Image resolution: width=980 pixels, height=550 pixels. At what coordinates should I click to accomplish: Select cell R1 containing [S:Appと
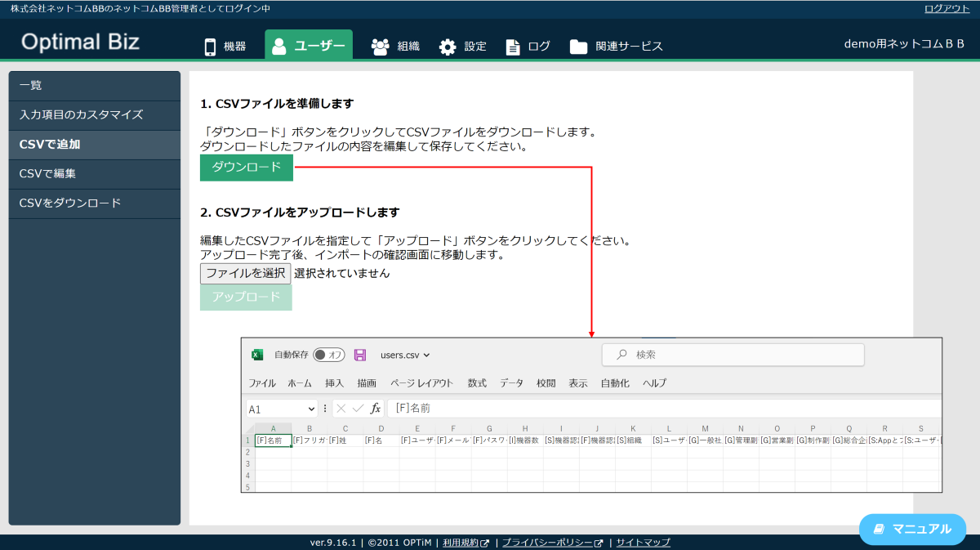point(884,440)
